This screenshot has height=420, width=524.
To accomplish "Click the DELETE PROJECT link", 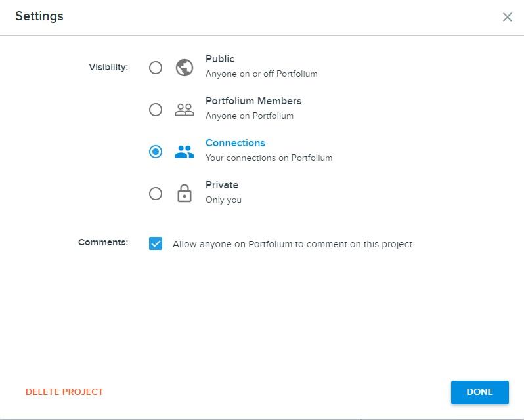I will (64, 392).
